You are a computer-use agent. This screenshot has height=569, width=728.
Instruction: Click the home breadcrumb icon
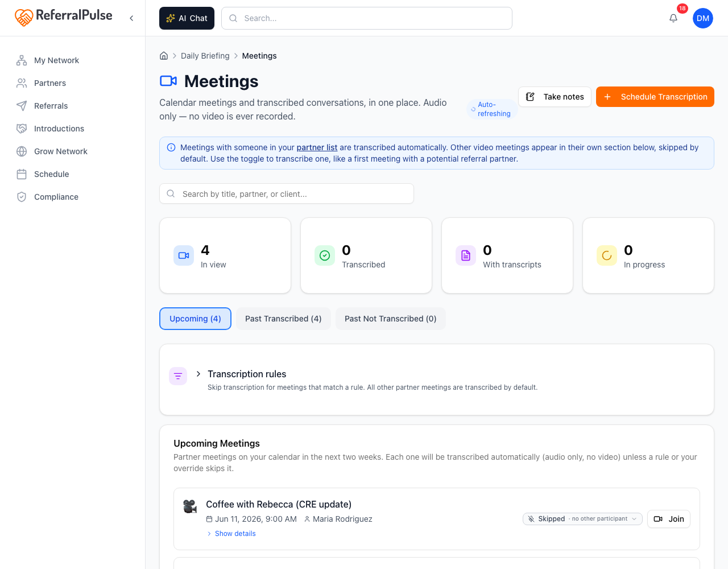(164, 56)
